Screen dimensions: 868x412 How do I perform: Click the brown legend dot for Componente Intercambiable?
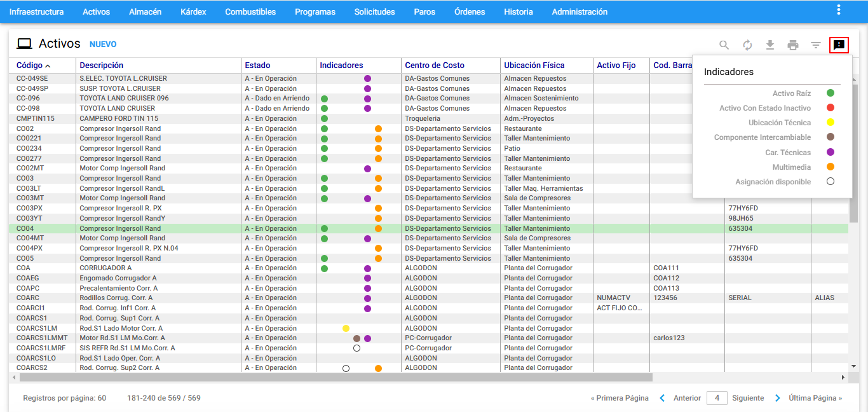click(x=830, y=137)
